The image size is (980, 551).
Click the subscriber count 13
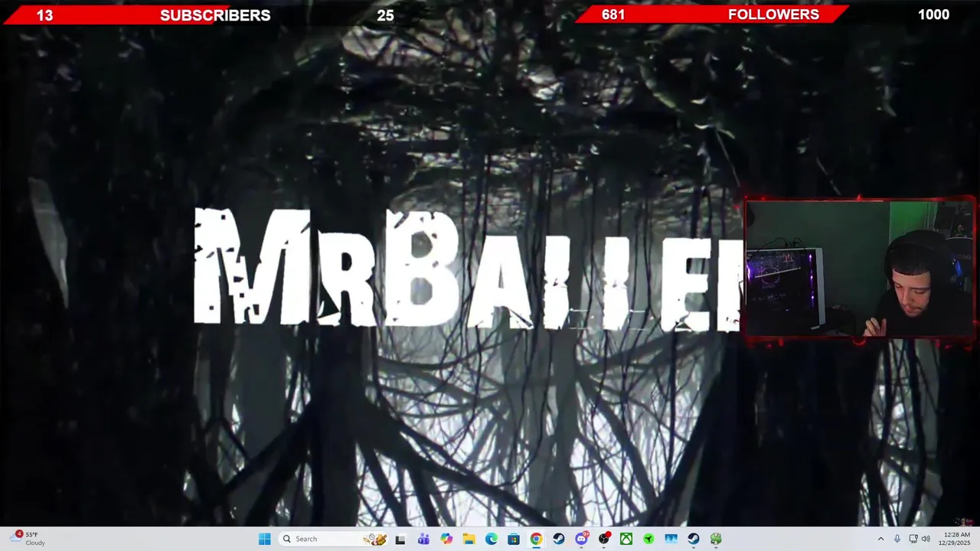click(x=44, y=15)
